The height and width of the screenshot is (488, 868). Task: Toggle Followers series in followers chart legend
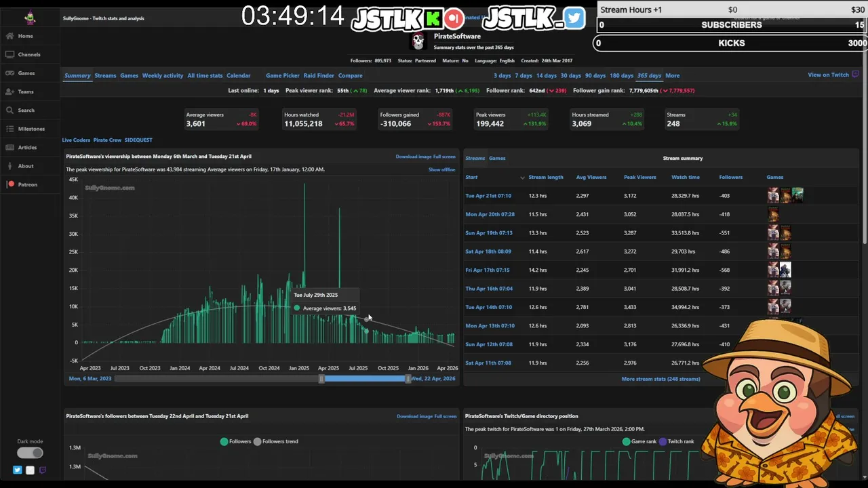(235, 441)
